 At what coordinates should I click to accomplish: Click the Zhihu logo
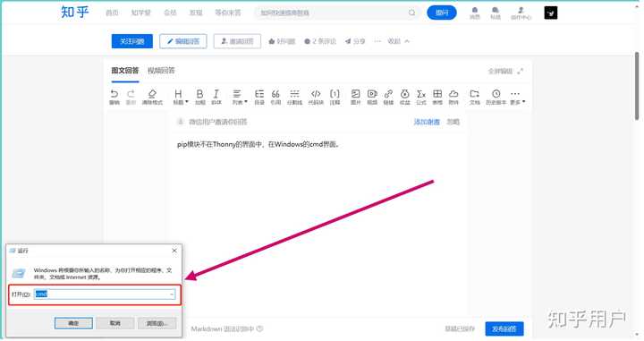(x=75, y=13)
